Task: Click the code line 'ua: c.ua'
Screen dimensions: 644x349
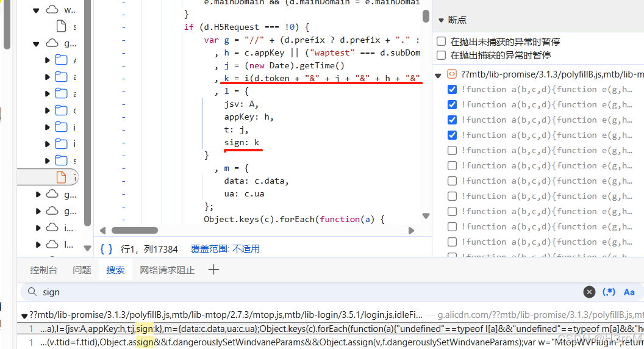Action: pos(244,193)
